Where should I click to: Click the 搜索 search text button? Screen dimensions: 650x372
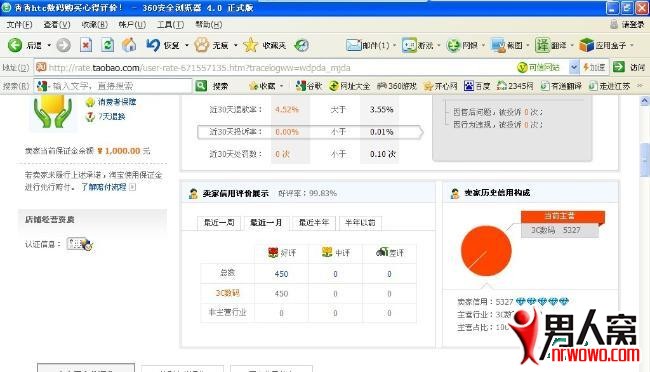220,86
